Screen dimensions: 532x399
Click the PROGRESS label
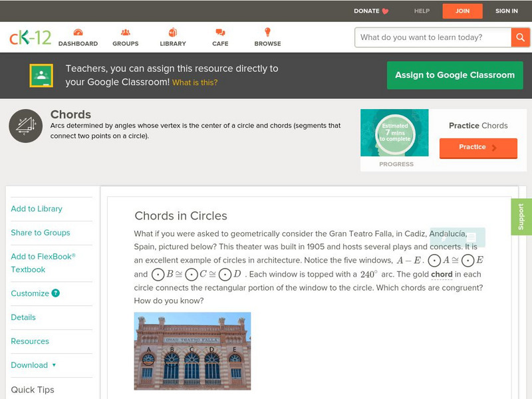396,164
